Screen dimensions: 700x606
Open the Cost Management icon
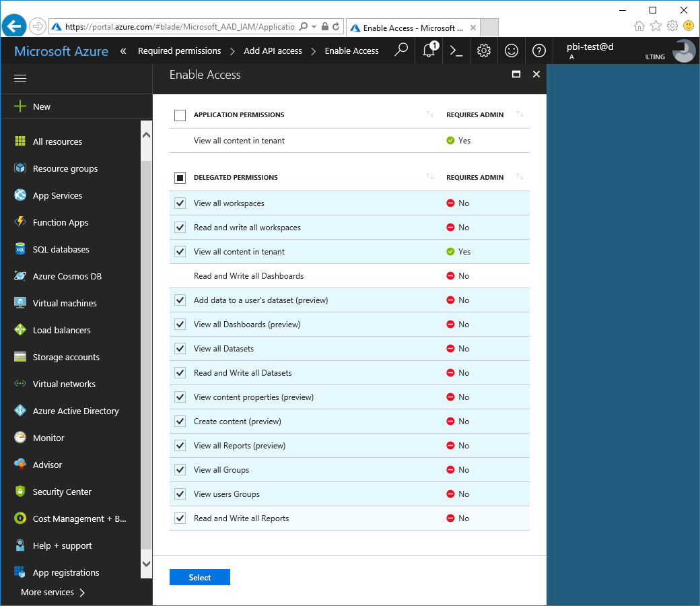tap(20, 518)
